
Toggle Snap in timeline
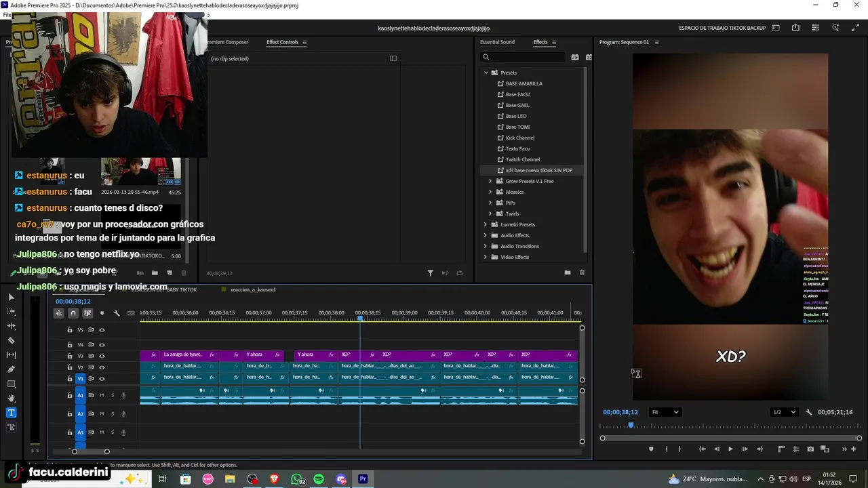click(x=73, y=313)
